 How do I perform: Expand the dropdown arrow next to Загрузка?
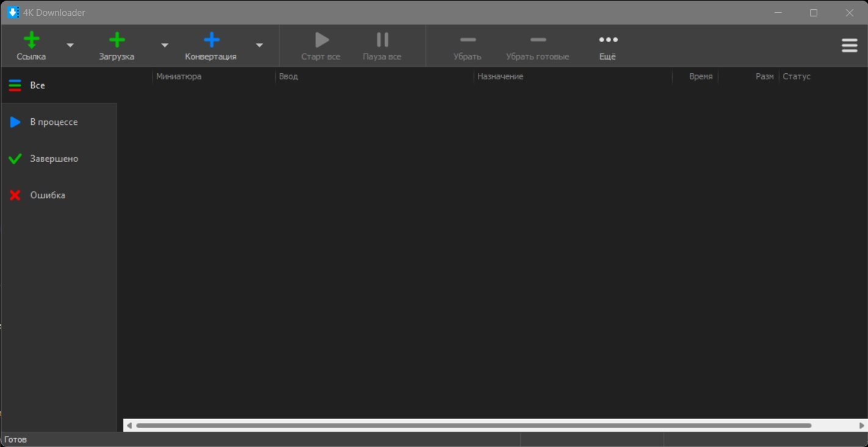click(x=164, y=45)
